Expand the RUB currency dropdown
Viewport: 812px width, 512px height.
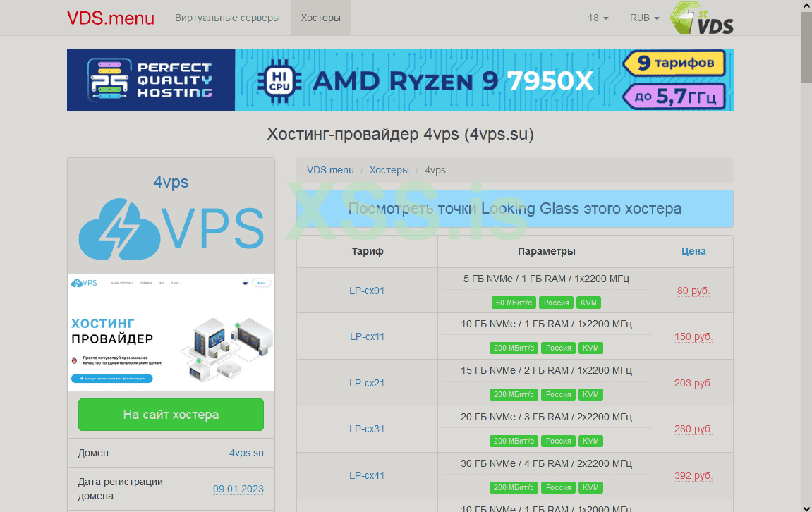point(644,18)
